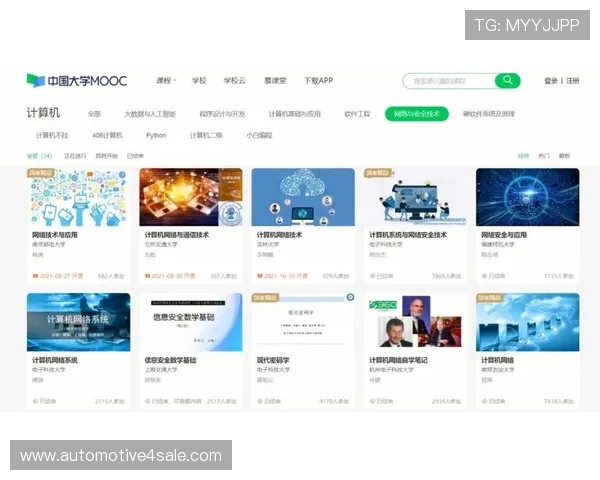
Task: Open the 吉林大学 计算机网络技术 thumbnail
Action: [303, 197]
